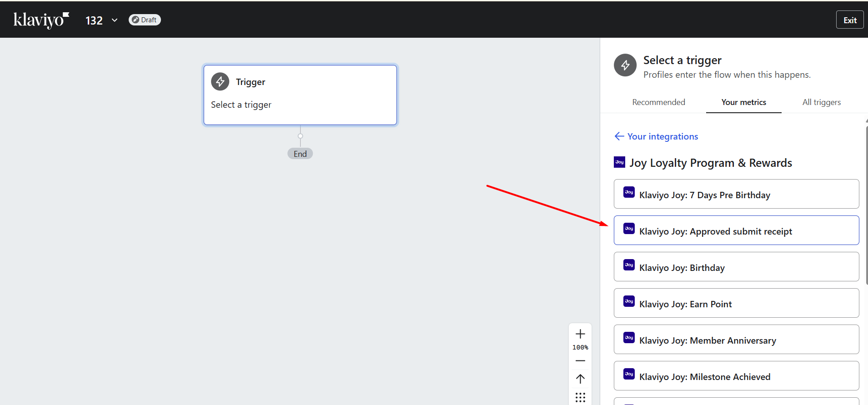This screenshot has height=405, width=868.
Task: Select Klaviyo Joy: Approved submit receipt trigger
Action: click(x=736, y=230)
